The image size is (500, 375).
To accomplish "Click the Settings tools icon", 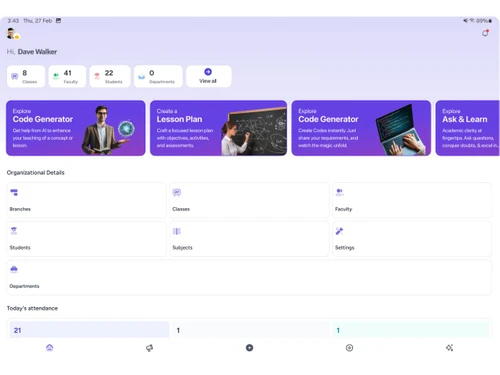I will [339, 231].
